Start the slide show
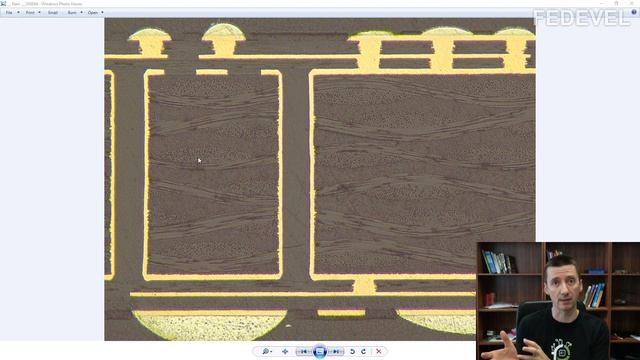Image resolution: width=640 pixels, height=360 pixels. pyautogui.click(x=320, y=351)
